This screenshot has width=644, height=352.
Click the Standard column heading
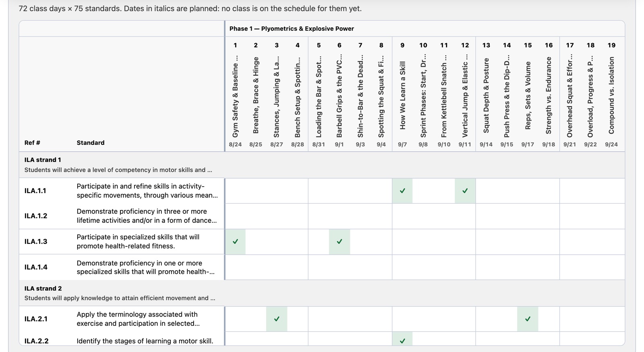pos(91,143)
